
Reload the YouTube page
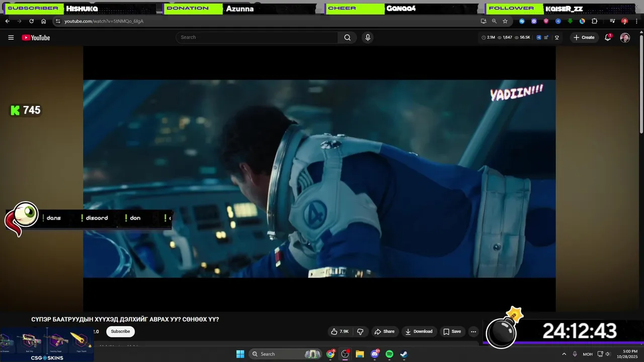(31, 21)
